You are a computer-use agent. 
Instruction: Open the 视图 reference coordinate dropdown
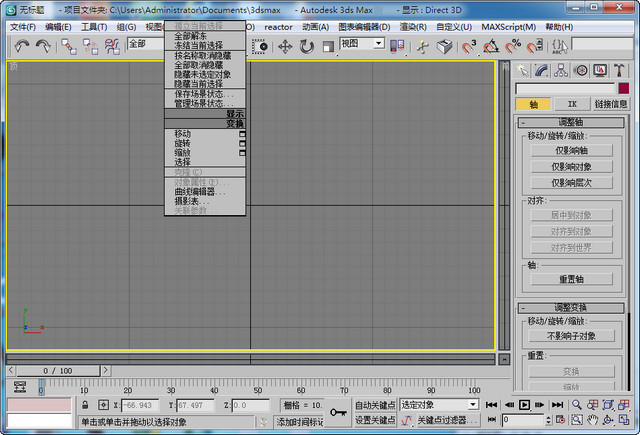379,44
